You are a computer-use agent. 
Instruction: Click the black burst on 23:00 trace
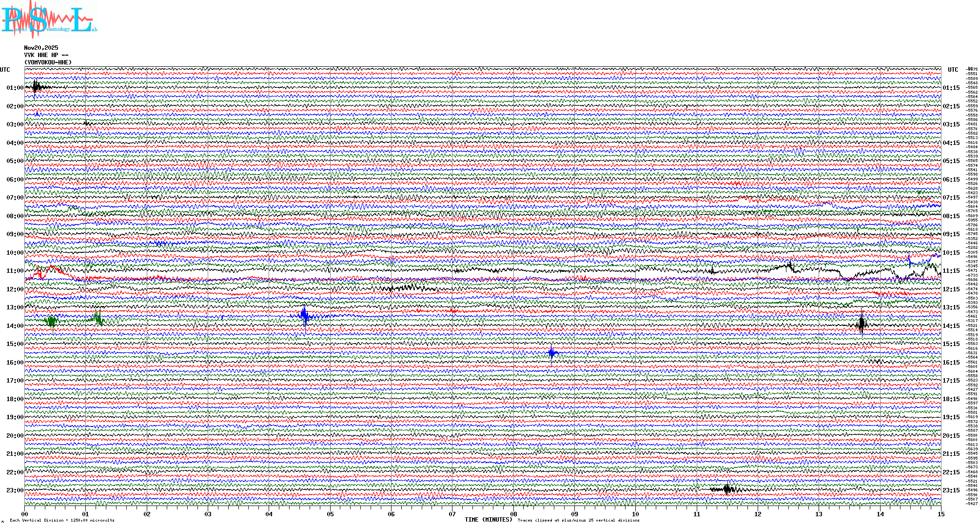click(727, 489)
